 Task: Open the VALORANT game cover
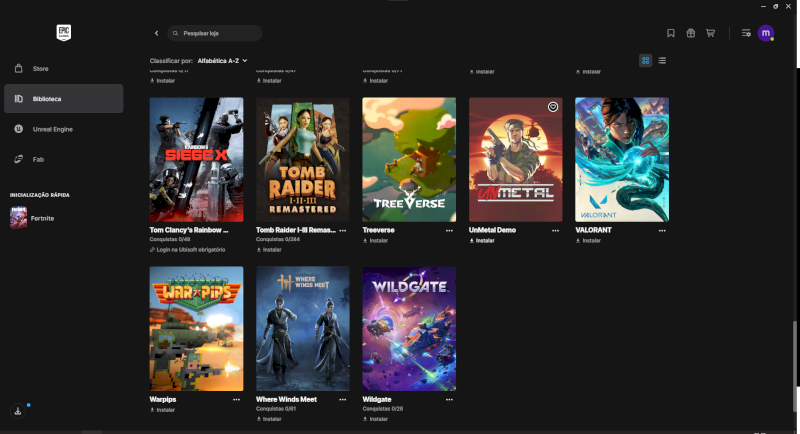click(x=622, y=160)
